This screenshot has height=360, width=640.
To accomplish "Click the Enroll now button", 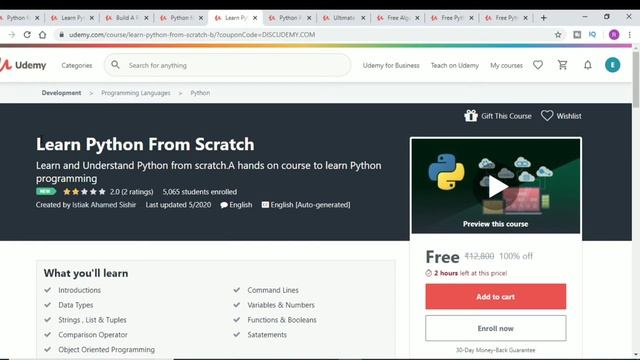I will (x=496, y=328).
